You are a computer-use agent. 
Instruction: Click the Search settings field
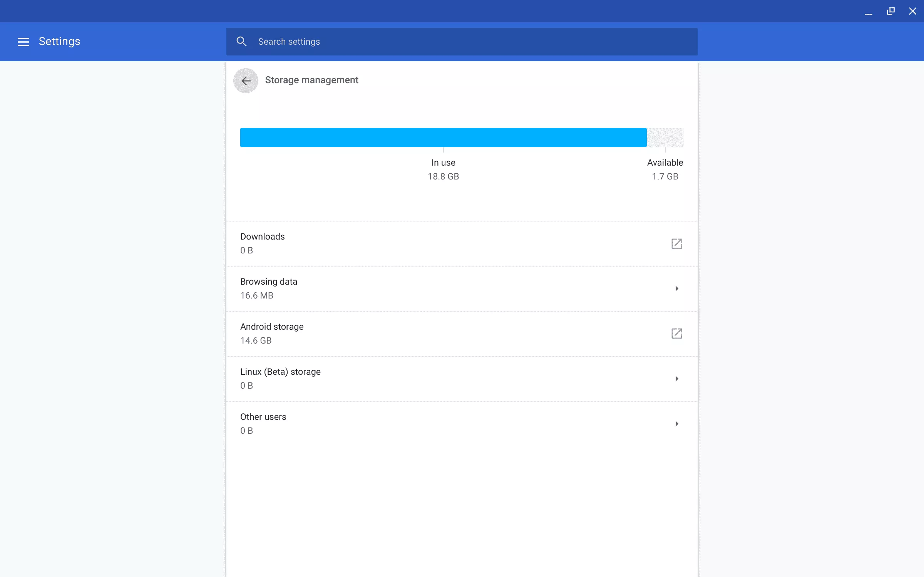tap(462, 42)
